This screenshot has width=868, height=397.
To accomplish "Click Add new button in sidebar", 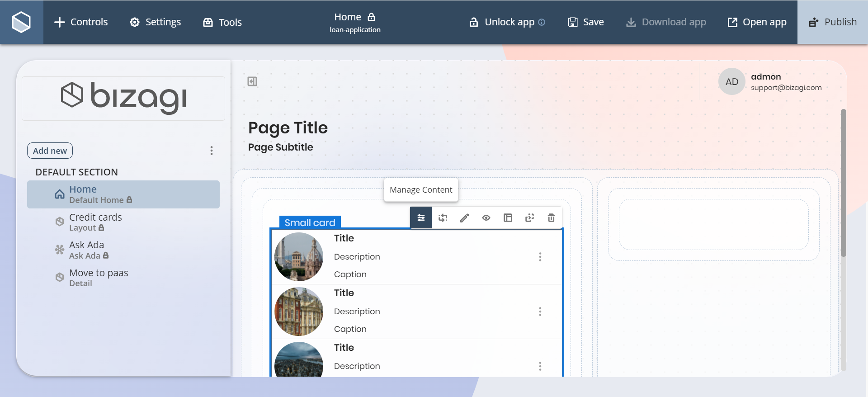I will click(x=50, y=151).
